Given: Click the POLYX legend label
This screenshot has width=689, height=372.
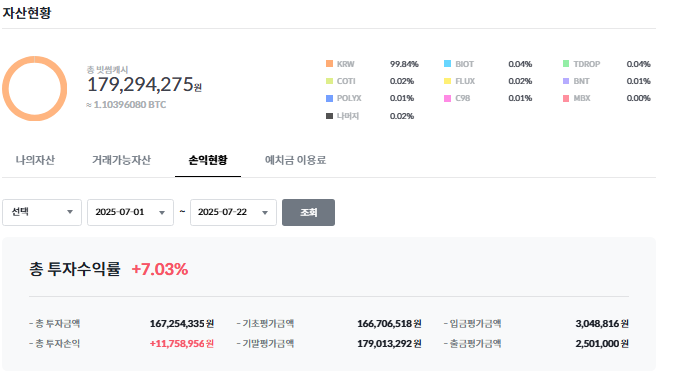Looking at the screenshot, I should 349,98.
